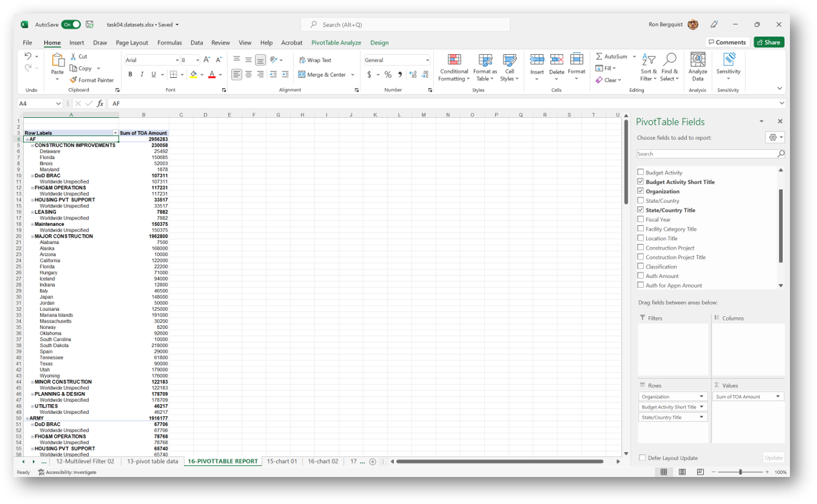817x504 pixels.
Task: Enable Defer Layout Update checkbox
Action: coord(643,458)
